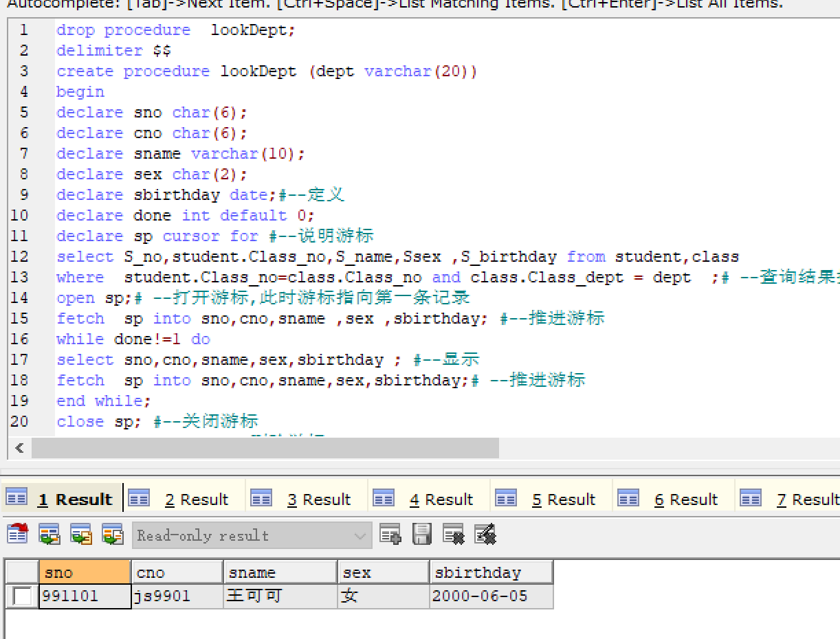This screenshot has width=840, height=639.
Task: Switch to the 4 Result tab
Action: 430,499
